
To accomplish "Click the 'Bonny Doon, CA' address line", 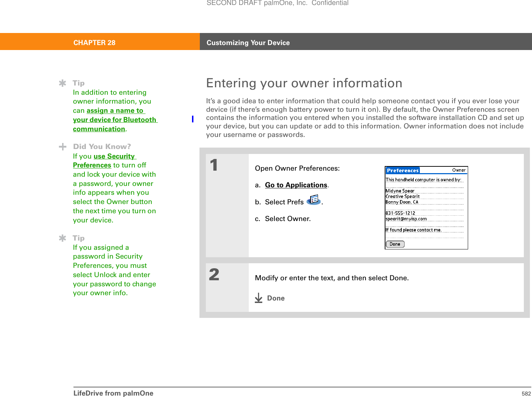I will (x=402, y=202).
